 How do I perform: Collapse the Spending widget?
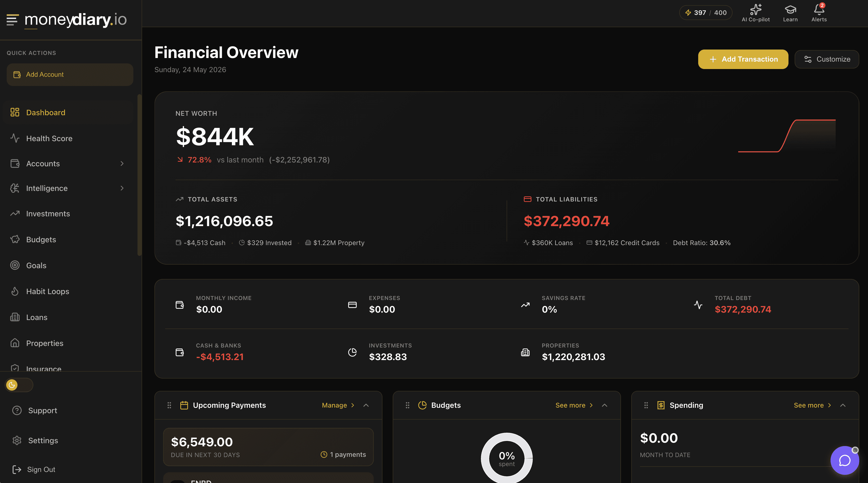click(x=843, y=405)
